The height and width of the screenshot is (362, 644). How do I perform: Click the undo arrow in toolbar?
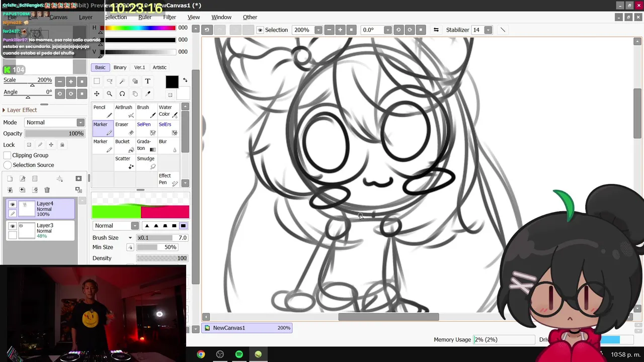207,30
